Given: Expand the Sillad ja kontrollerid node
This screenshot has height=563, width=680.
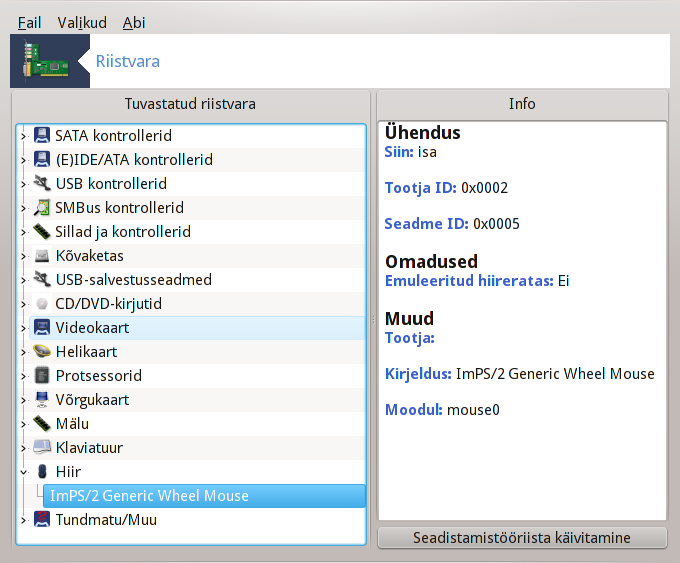Looking at the screenshot, I should click(x=23, y=232).
